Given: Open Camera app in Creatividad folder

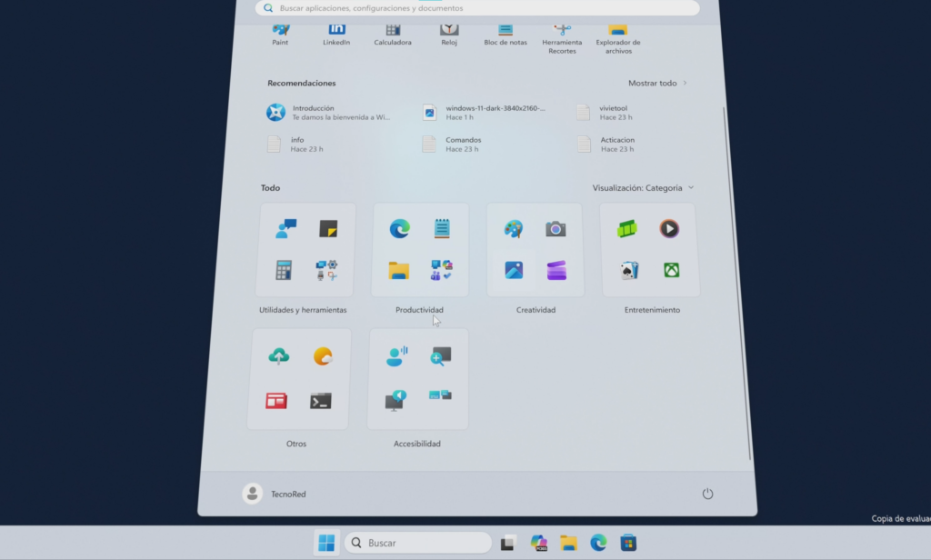Looking at the screenshot, I should (x=556, y=228).
